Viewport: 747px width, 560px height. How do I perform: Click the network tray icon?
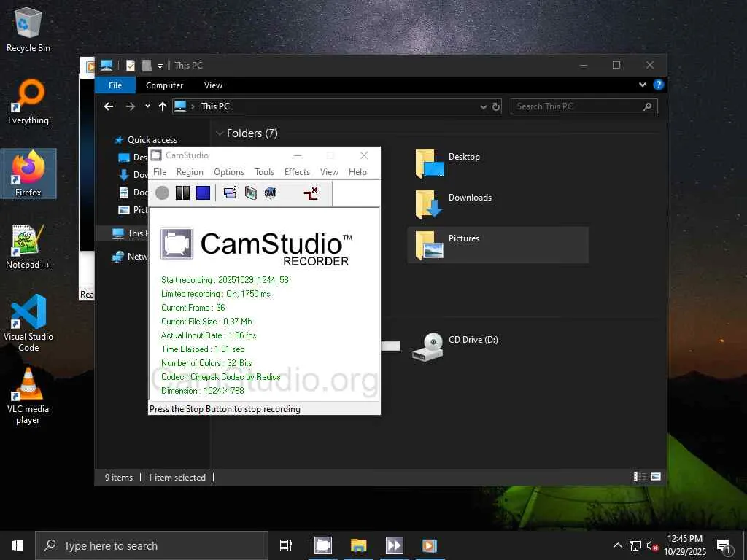(x=635, y=545)
